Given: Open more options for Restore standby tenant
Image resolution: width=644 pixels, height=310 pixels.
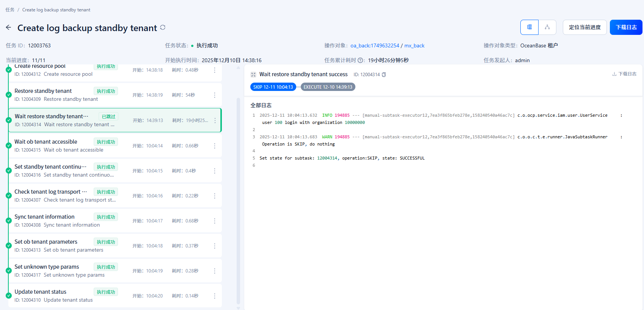Looking at the screenshot, I should [215, 95].
